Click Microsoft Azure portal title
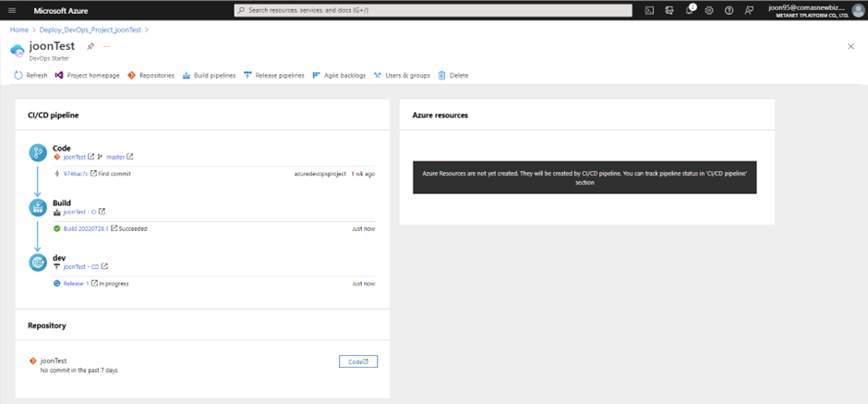This screenshot has height=404, width=868. pos(61,10)
